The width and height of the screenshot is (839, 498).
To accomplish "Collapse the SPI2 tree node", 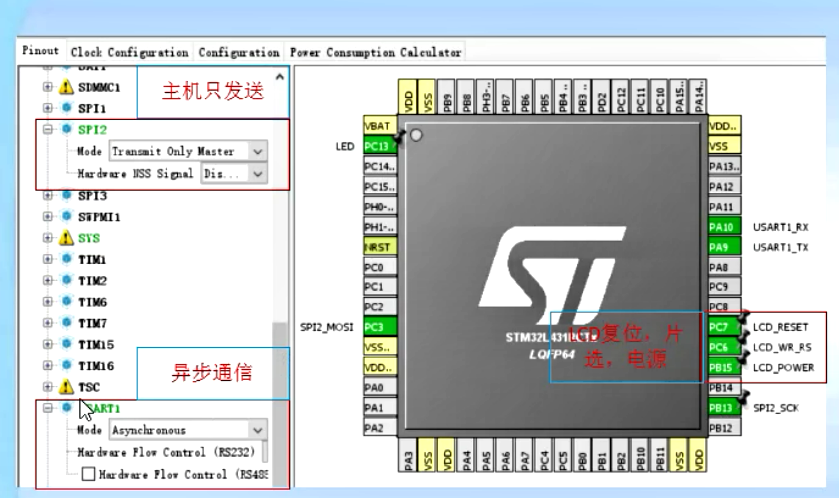I will 48,129.
